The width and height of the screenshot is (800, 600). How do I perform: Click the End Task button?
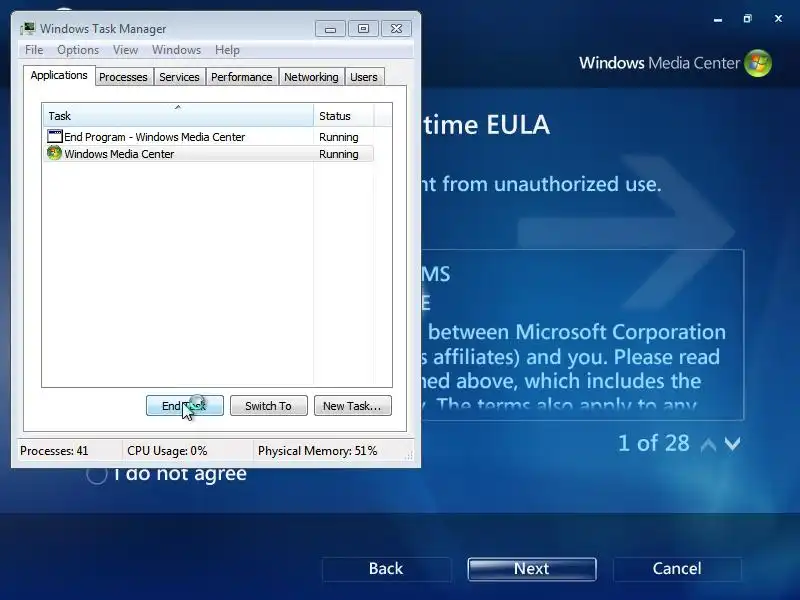(x=185, y=406)
